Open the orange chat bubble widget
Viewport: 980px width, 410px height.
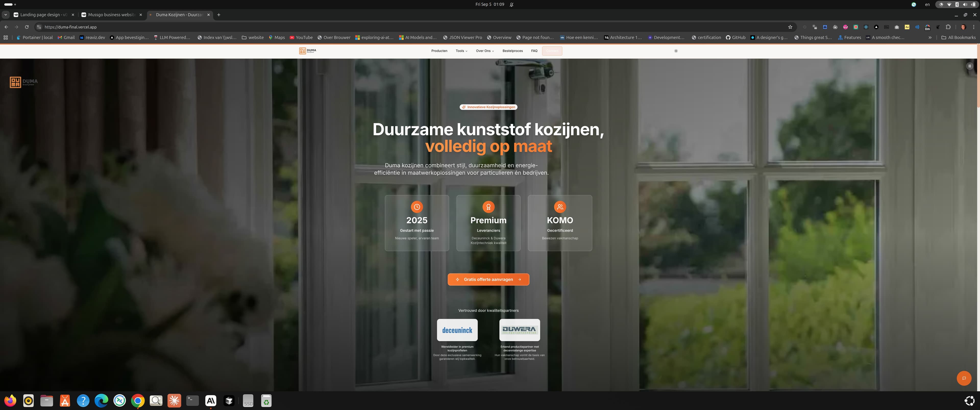pos(964,378)
